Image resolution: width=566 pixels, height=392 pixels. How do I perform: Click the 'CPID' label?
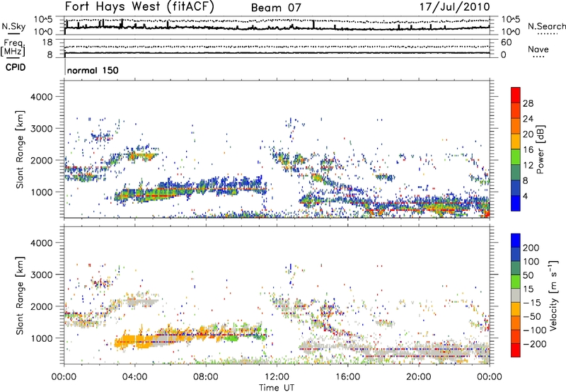(x=16, y=67)
